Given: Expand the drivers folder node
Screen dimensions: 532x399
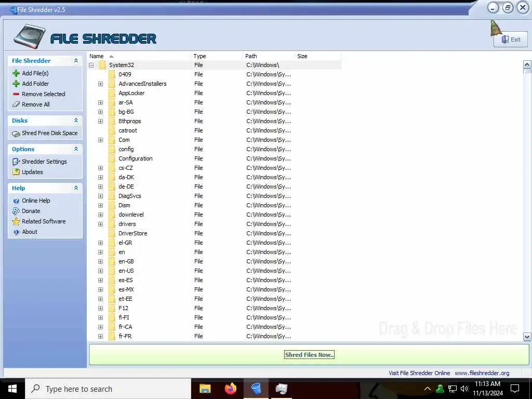Looking at the screenshot, I should tap(100, 224).
